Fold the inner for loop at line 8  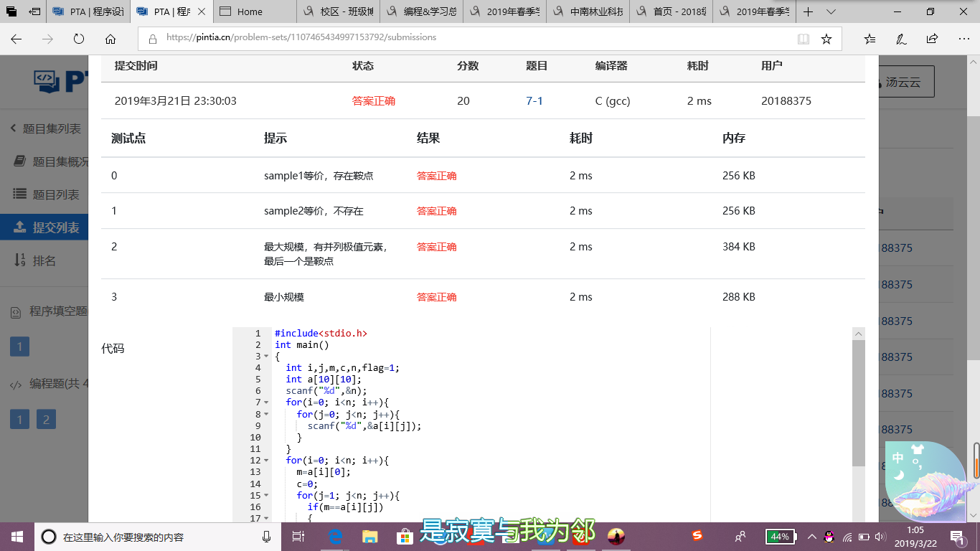(x=266, y=414)
